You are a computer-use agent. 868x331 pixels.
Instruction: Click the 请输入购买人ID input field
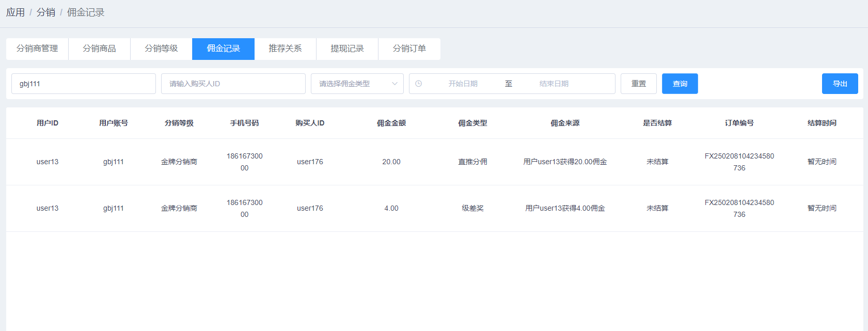tap(233, 84)
